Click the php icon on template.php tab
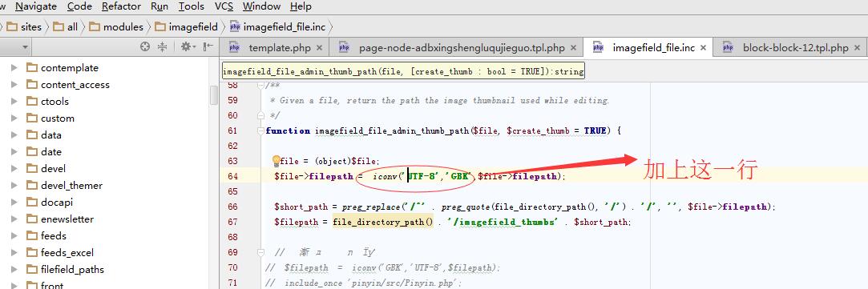868x289 pixels. (x=233, y=48)
